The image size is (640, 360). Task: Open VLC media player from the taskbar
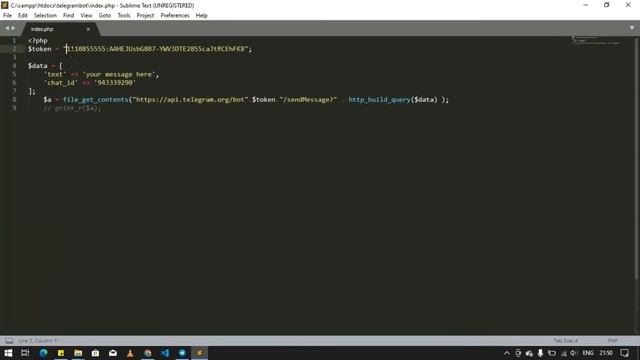[x=130, y=353]
